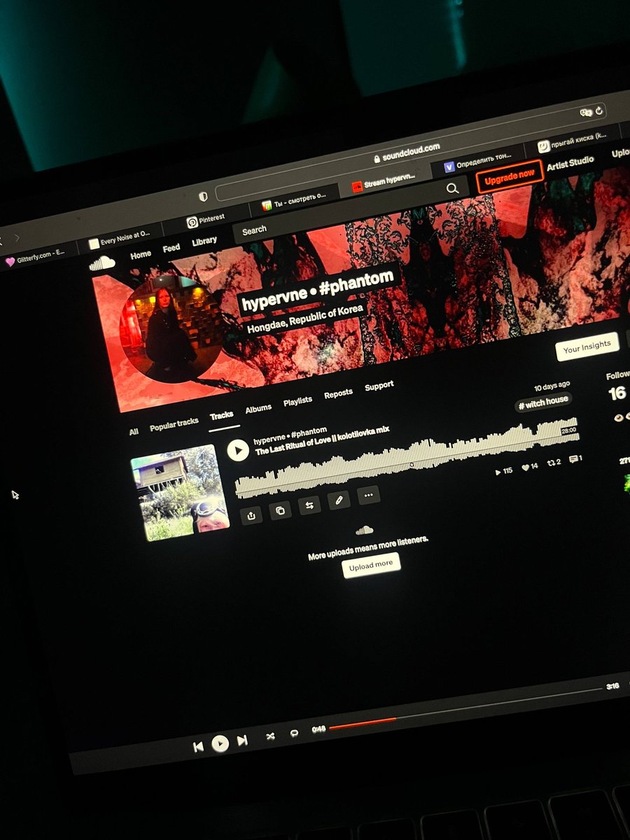The width and height of the screenshot is (630, 840).
Task: Skip to previous track in player bar
Action: point(198,747)
